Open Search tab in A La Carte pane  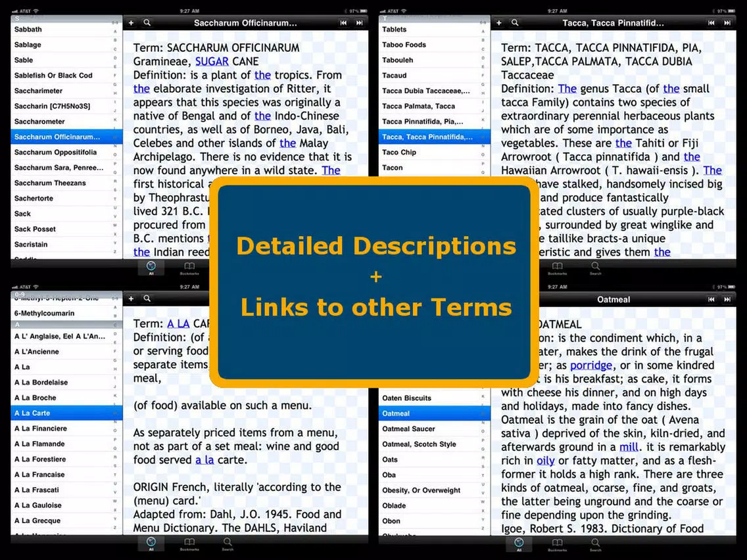click(x=228, y=544)
